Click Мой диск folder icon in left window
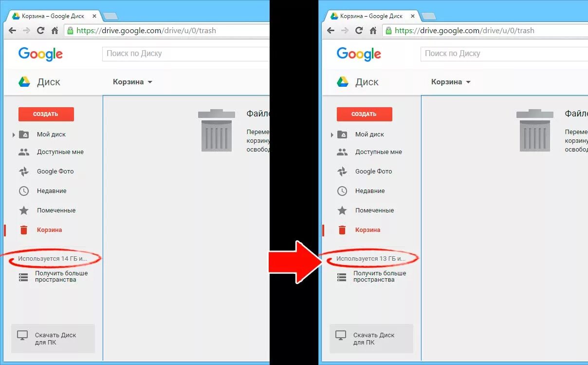 24,134
